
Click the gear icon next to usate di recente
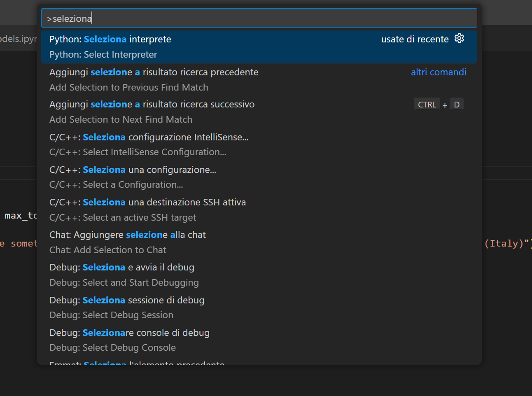pos(459,39)
